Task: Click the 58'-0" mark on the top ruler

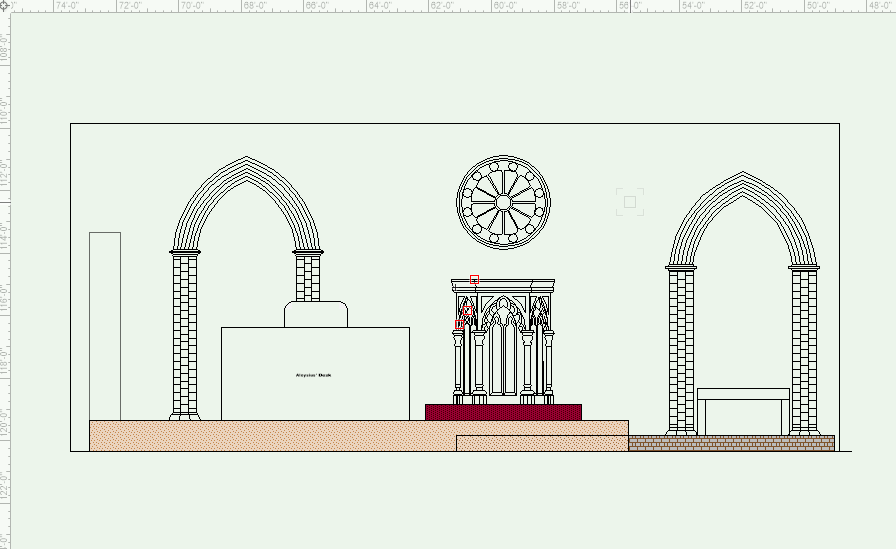Action: tap(568, 5)
